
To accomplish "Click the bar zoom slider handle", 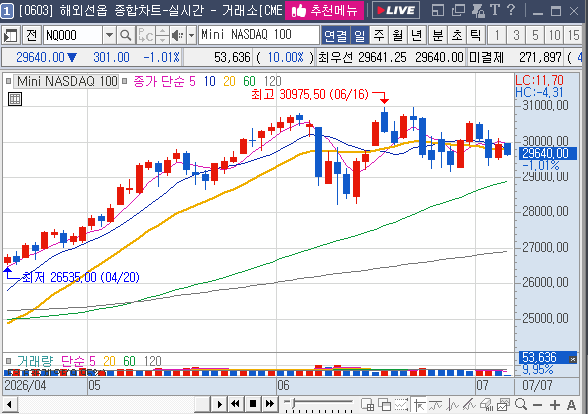I will click(x=294, y=404).
